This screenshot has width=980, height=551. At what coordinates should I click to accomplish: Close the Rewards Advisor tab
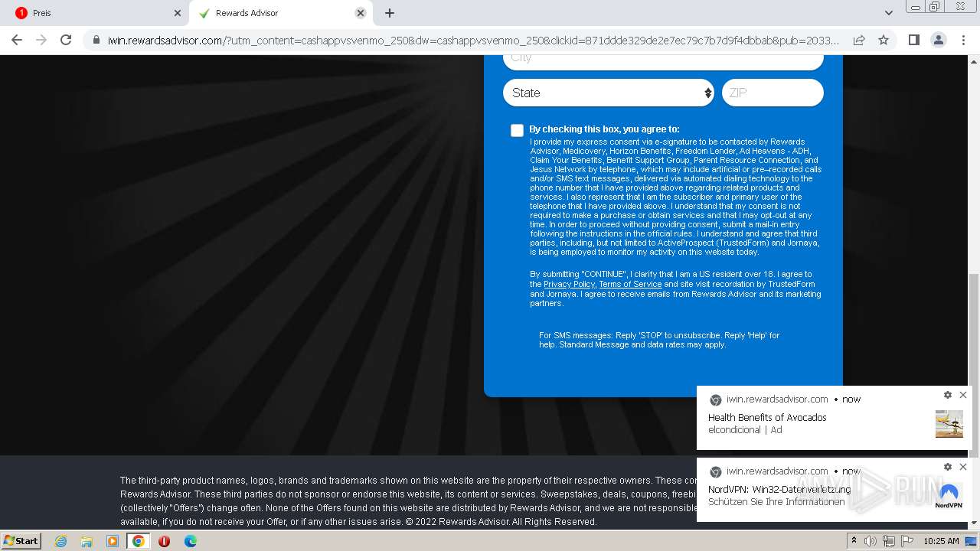pyautogui.click(x=361, y=13)
